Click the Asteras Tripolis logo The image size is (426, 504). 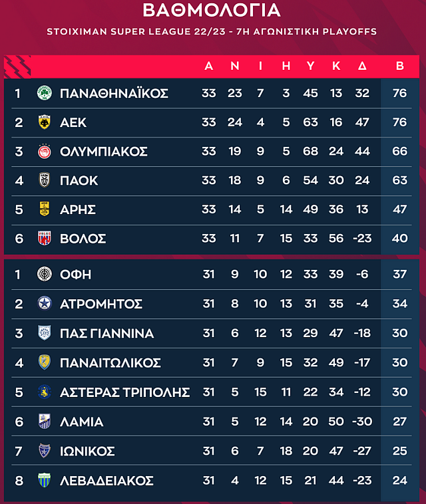click(x=45, y=392)
